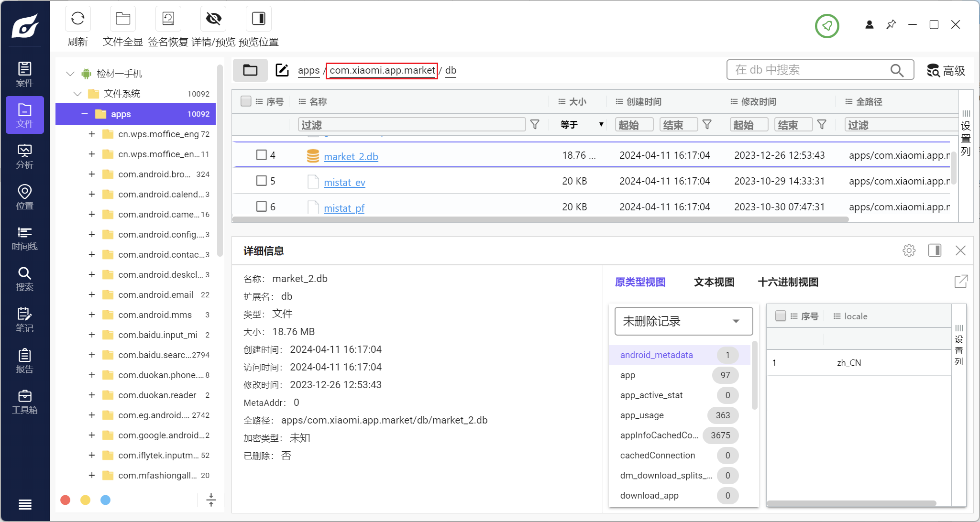
Task: Click the user account icon
Action: point(870,24)
